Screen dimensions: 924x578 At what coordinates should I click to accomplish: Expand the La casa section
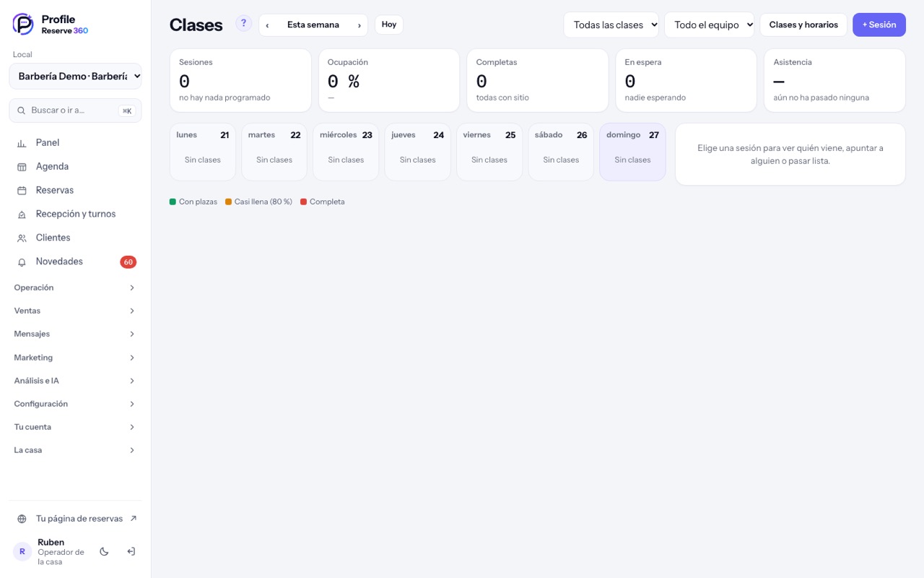click(x=75, y=450)
